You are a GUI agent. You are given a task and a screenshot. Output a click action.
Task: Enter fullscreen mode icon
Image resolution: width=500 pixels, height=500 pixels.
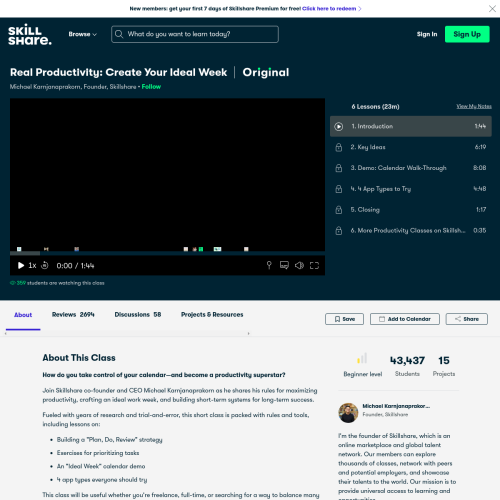click(314, 265)
